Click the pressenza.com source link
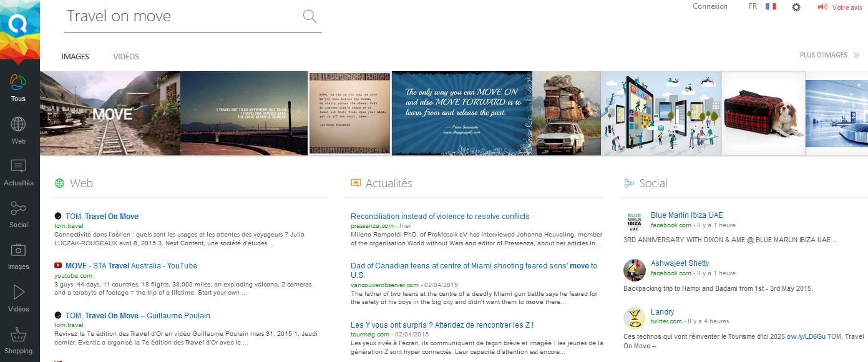 tap(372, 226)
